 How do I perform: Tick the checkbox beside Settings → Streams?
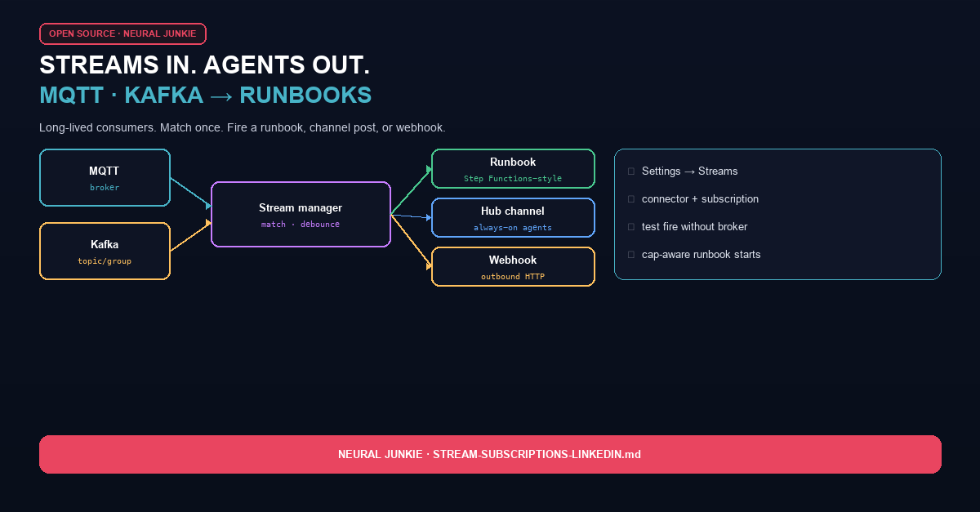coord(630,171)
